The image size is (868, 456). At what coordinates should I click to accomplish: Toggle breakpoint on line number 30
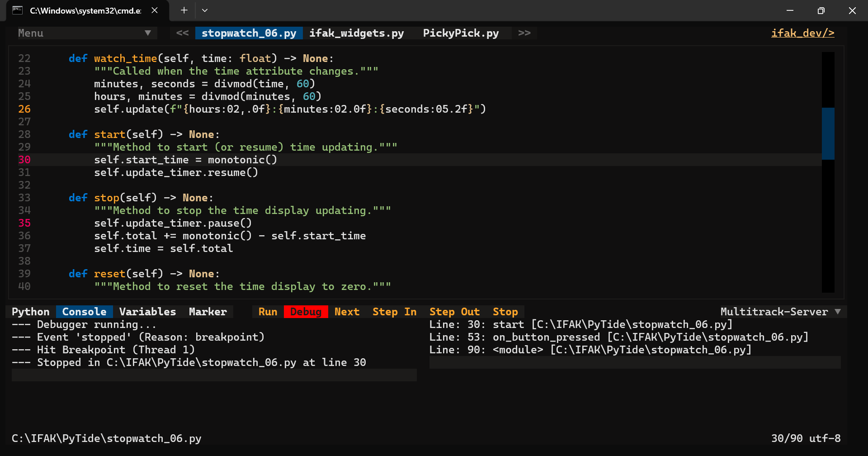pos(24,160)
